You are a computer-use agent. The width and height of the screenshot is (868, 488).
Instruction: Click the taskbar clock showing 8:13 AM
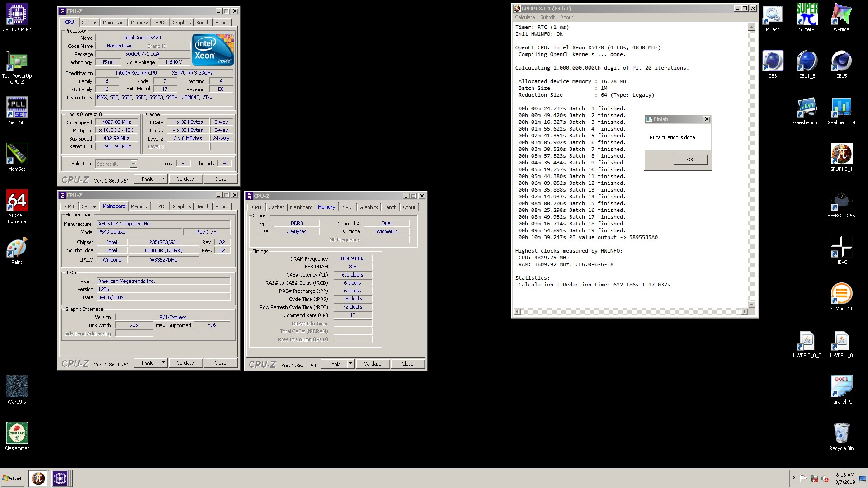pos(844,479)
